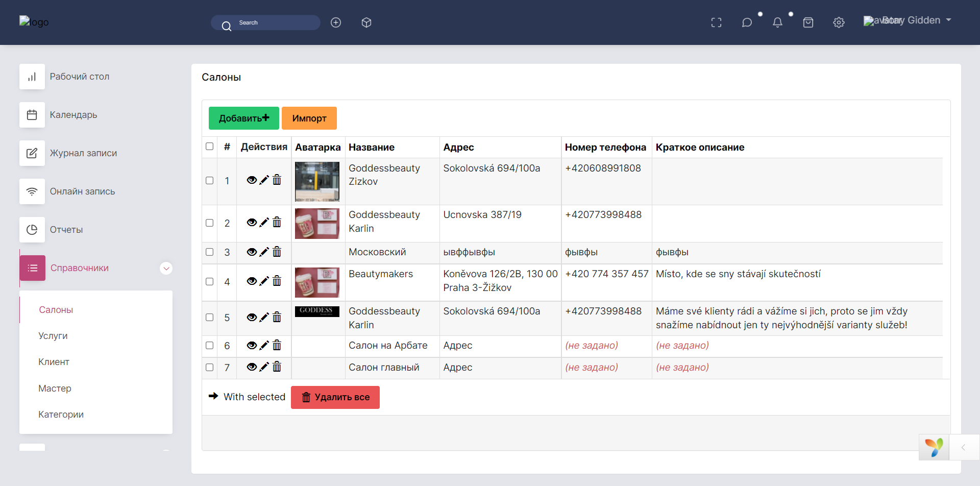Toggle fullscreen mode icon

[717, 22]
